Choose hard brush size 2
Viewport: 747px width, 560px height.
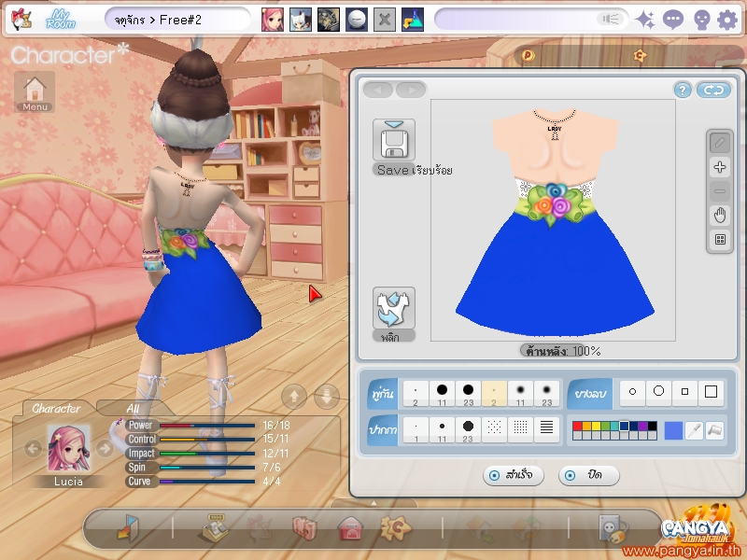[x=416, y=393]
